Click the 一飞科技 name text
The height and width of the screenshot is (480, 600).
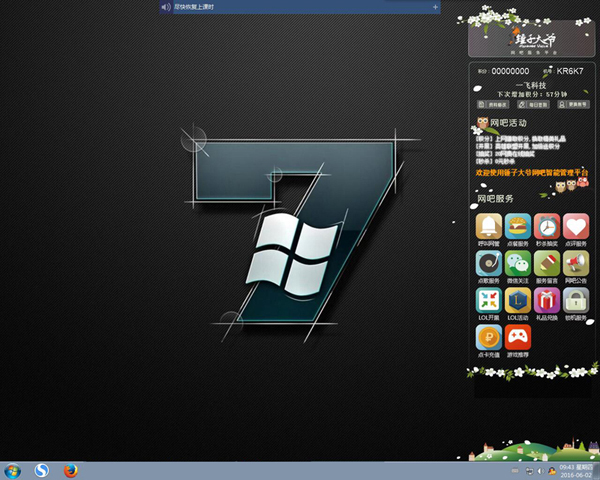(x=531, y=85)
